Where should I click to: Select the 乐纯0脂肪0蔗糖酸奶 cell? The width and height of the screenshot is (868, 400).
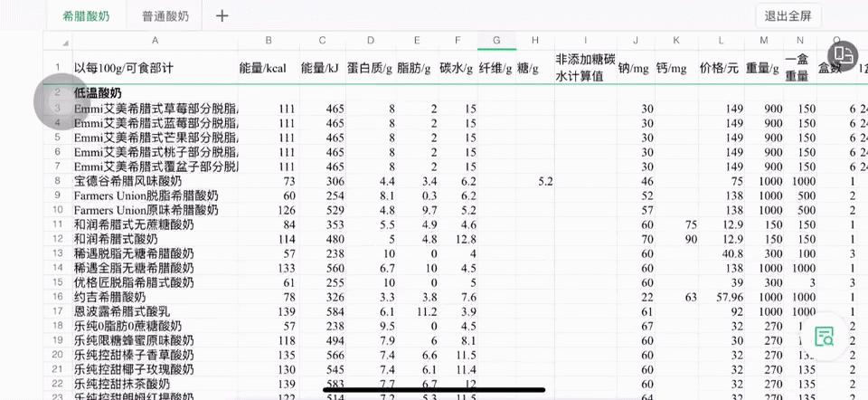click(155, 326)
